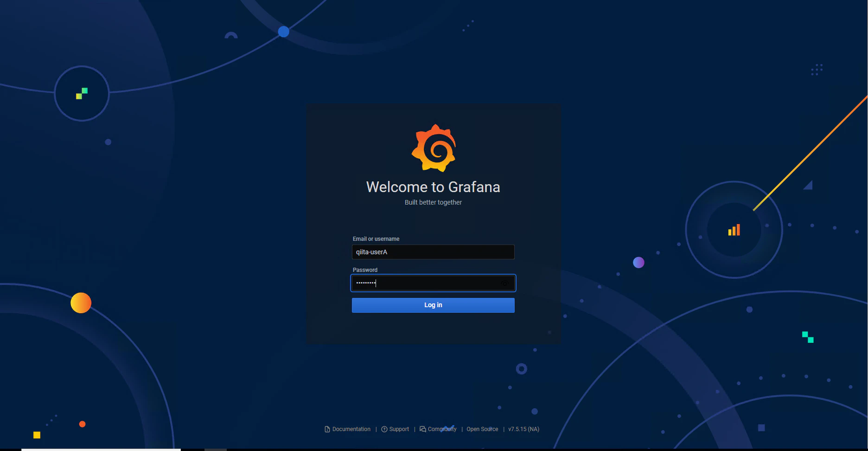Click the "Email or username" field label

(x=376, y=239)
